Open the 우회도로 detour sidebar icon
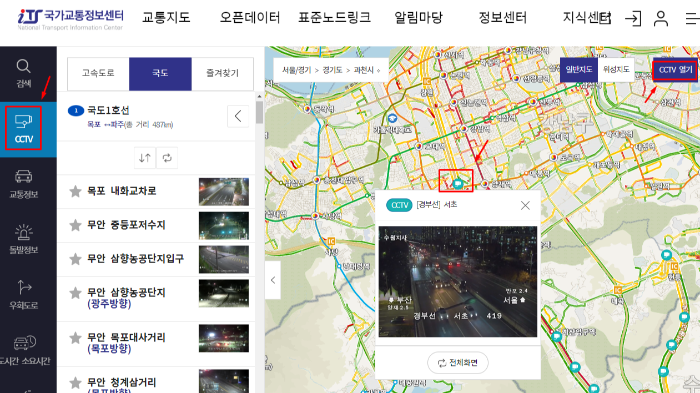Image resolution: width=700 pixels, height=393 pixels. point(24,295)
